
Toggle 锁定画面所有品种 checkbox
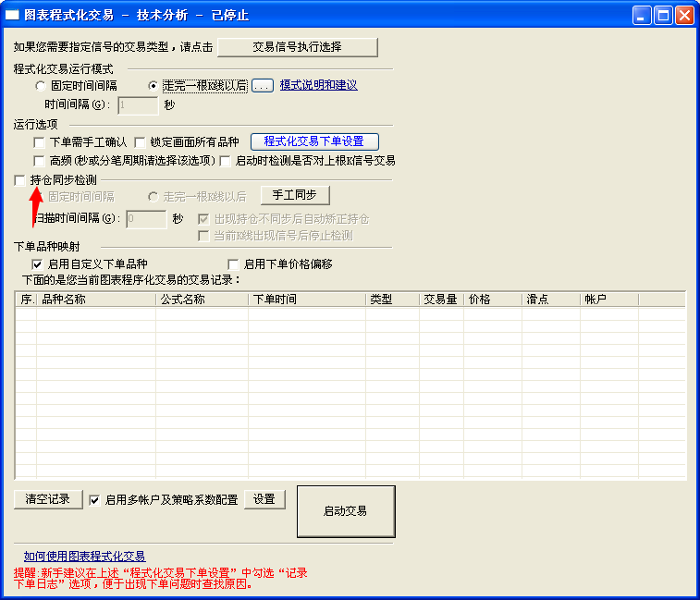(x=141, y=142)
